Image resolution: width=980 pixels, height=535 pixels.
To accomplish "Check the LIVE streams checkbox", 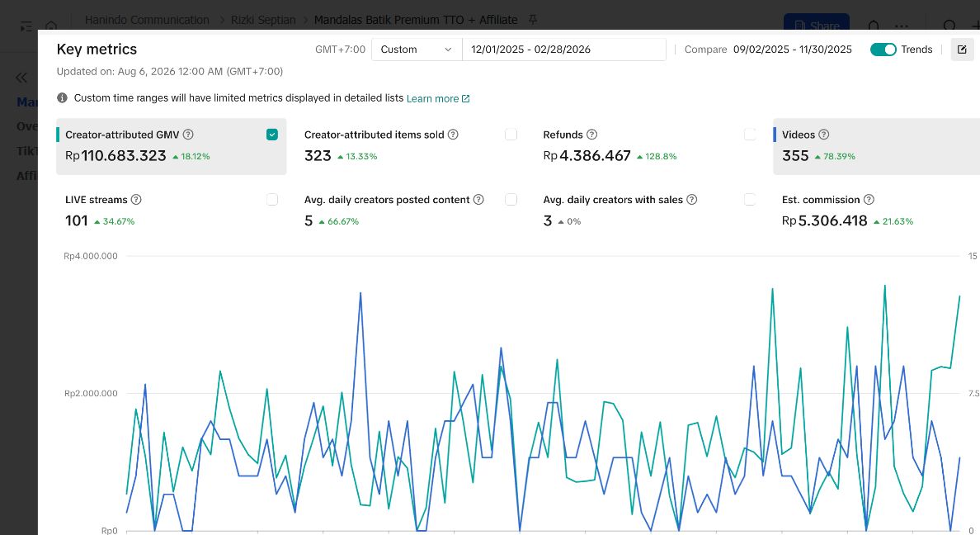I will click(x=272, y=200).
